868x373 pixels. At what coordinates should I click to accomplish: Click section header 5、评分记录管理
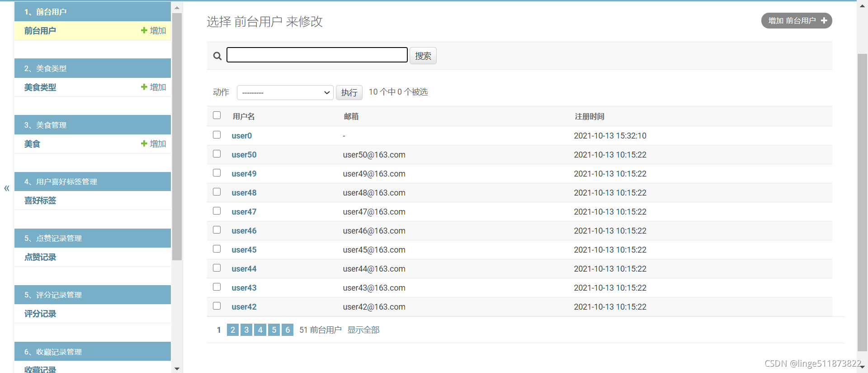93,295
